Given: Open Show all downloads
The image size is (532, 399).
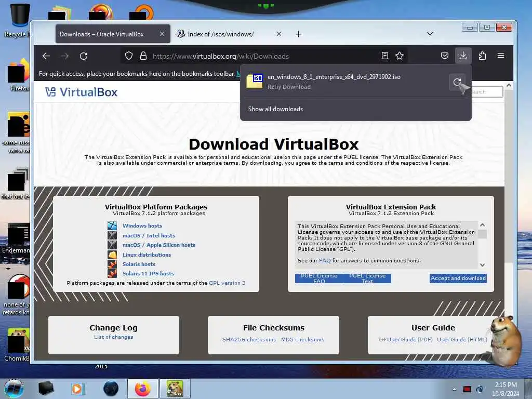Looking at the screenshot, I should click(275, 109).
